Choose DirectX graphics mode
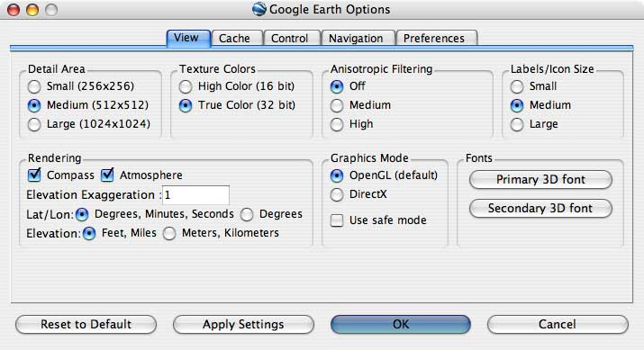The height and width of the screenshot is (350, 644). (337, 194)
